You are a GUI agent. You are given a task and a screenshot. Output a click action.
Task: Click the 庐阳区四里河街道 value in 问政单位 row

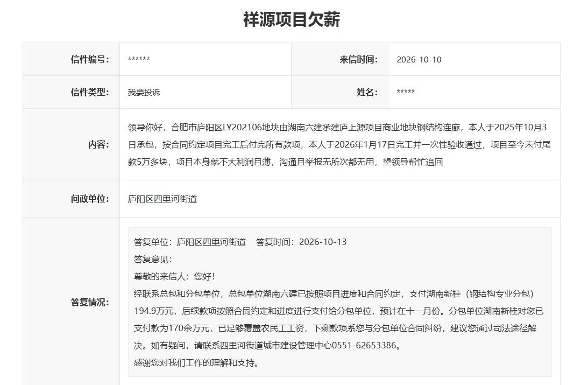[x=162, y=199]
